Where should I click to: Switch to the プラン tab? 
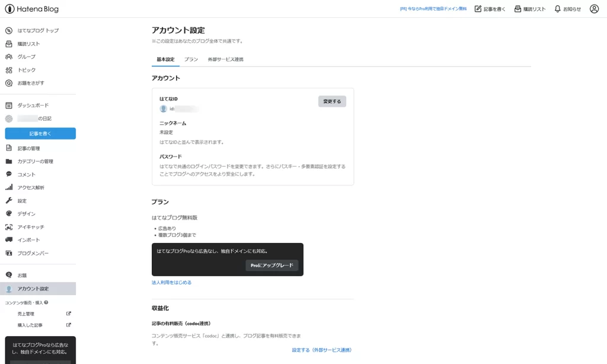click(191, 60)
